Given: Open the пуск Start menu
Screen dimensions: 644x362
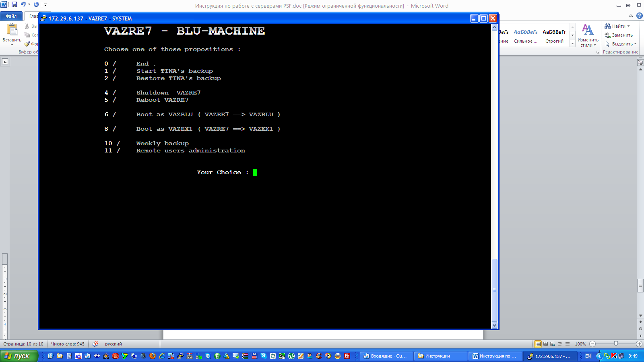Looking at the screenshot, I should 19,356.
